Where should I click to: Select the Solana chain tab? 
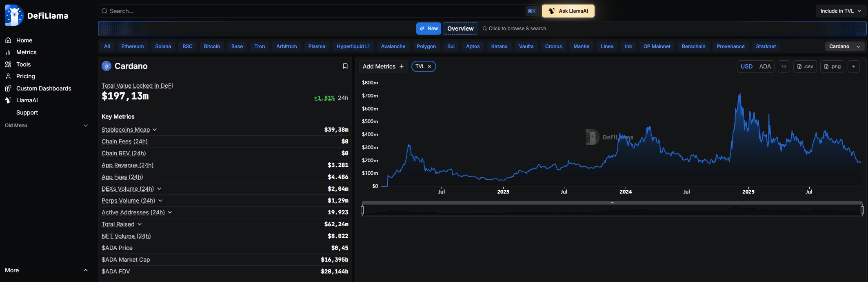(x=163, y=46)
